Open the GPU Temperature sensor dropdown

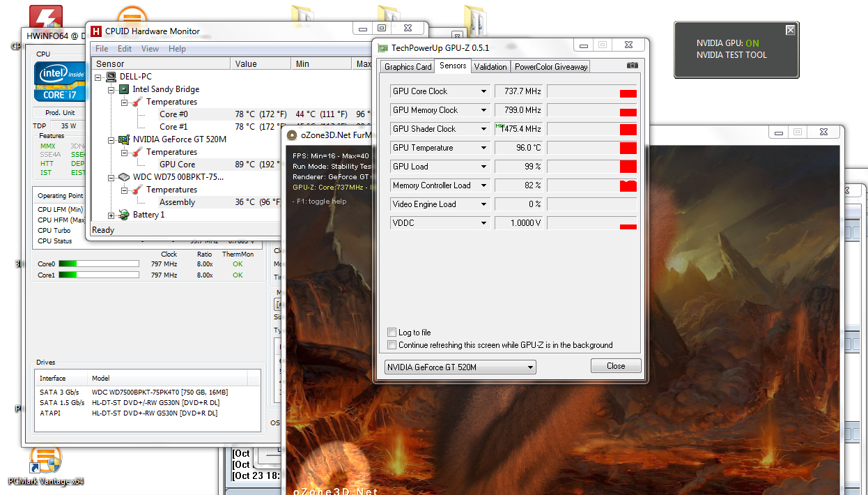483,148
